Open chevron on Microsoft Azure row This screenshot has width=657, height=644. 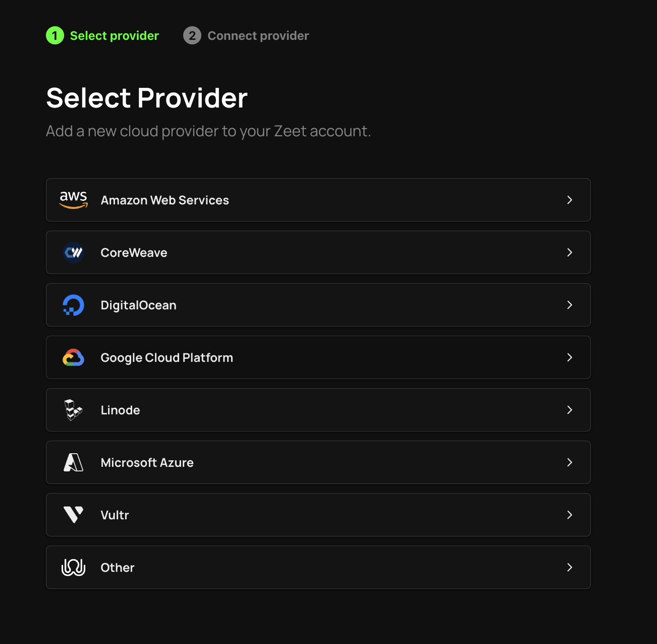570,462
